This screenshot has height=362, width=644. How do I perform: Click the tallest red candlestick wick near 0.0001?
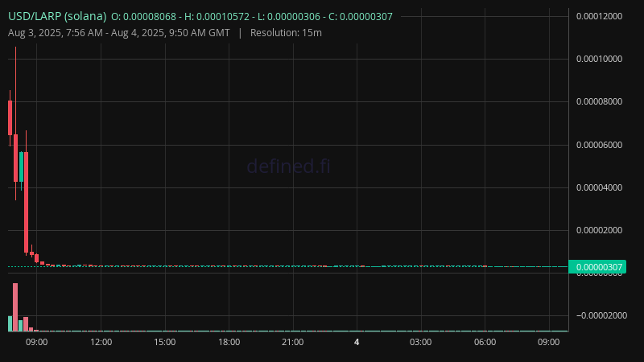point(15,90)
